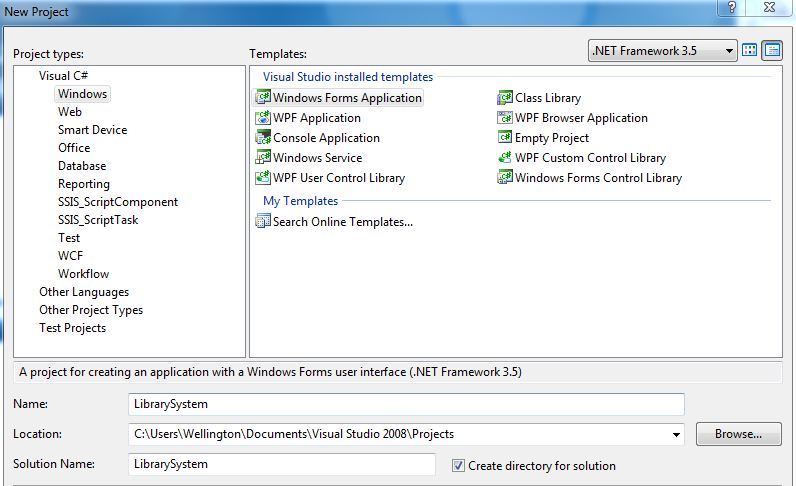Switch templates view to small icons

point(772,51)
